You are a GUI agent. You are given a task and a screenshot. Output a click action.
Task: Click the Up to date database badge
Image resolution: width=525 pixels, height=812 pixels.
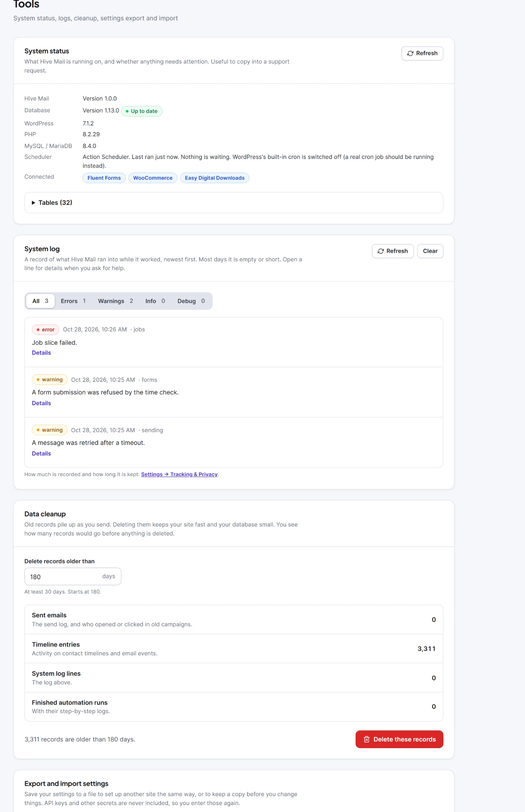tap(141, 111)
